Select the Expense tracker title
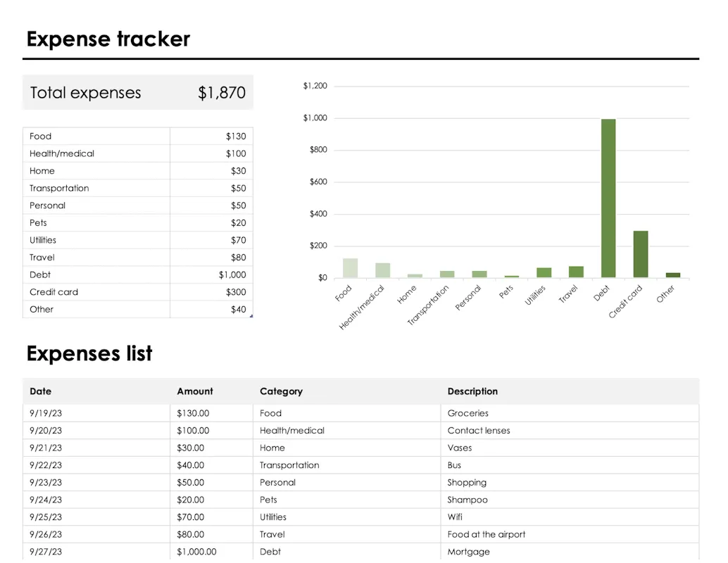The image size is (728, 563). [108, 39]
